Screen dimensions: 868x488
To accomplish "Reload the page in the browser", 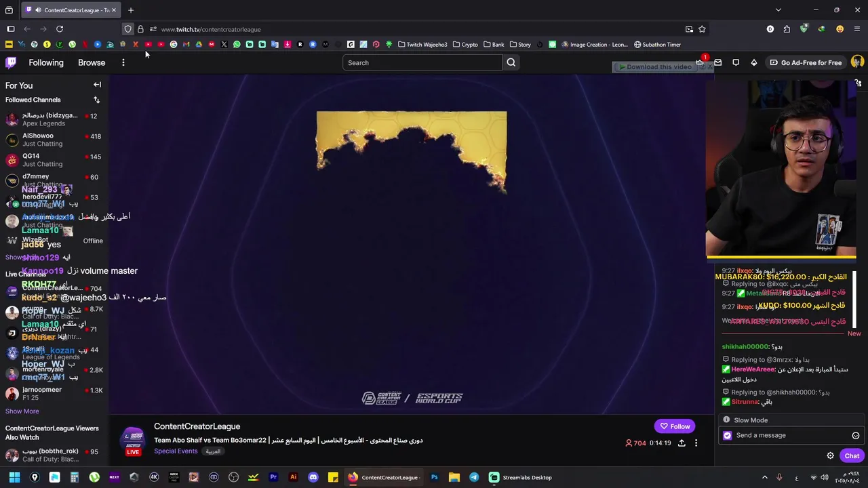I will [60, 29].
